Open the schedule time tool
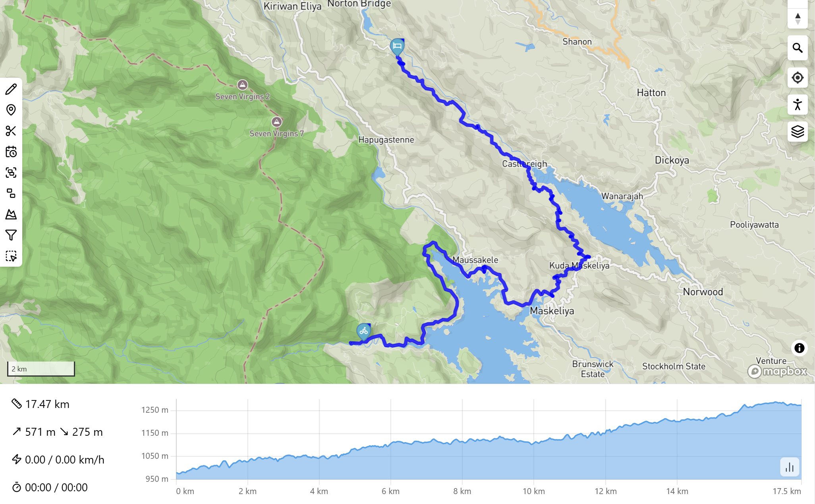This screenshot has height=504, width=815. (x=11, y=152)
